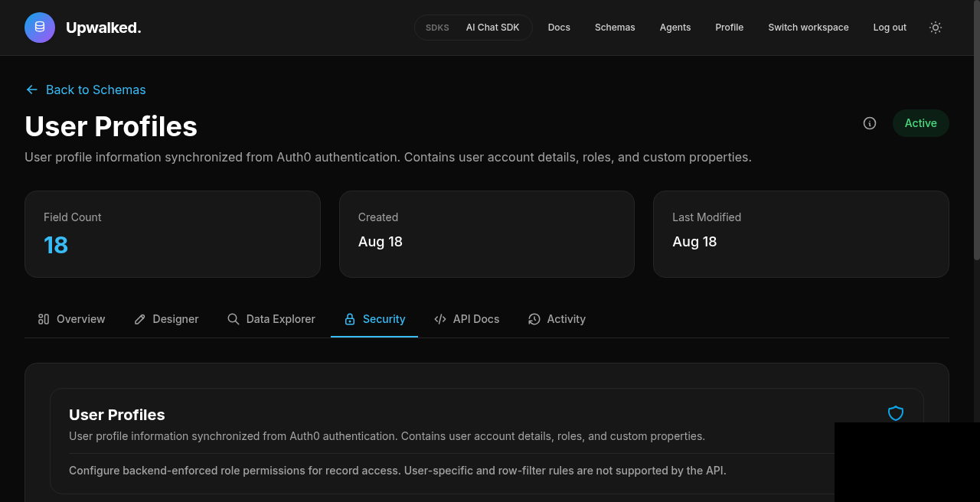Click the Overview tab's grid icon
The width and height of the screenshot is (980, 502).
click(44, 319)
